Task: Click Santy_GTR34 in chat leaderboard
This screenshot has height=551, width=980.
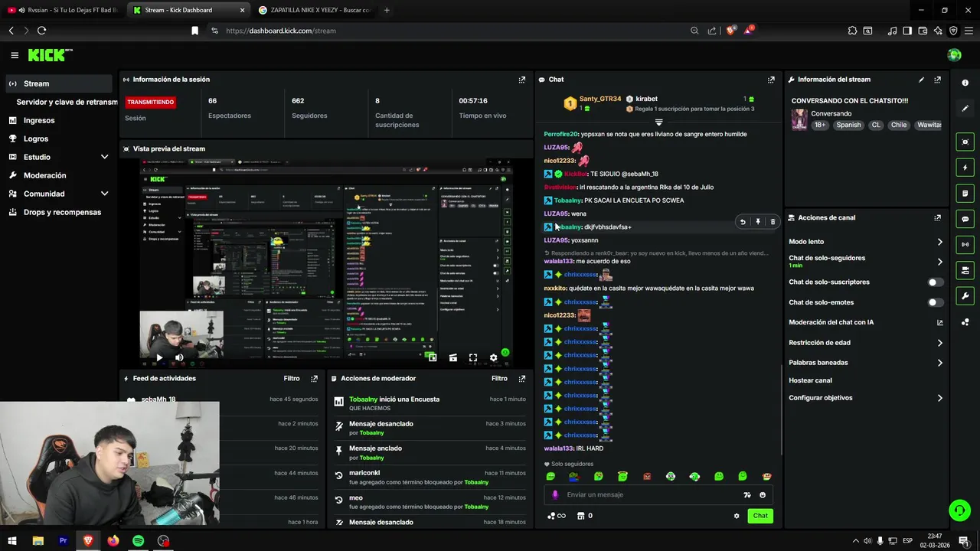Action: coord(600,99)
